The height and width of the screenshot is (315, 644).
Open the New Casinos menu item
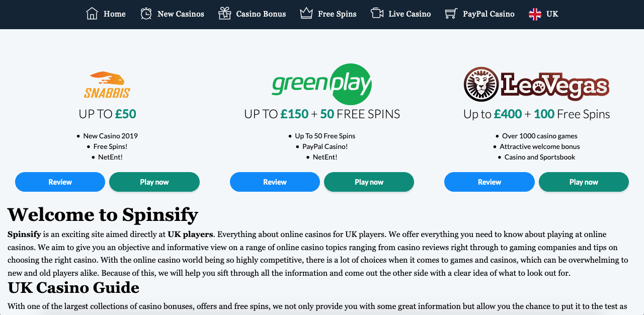coord(181,14)
